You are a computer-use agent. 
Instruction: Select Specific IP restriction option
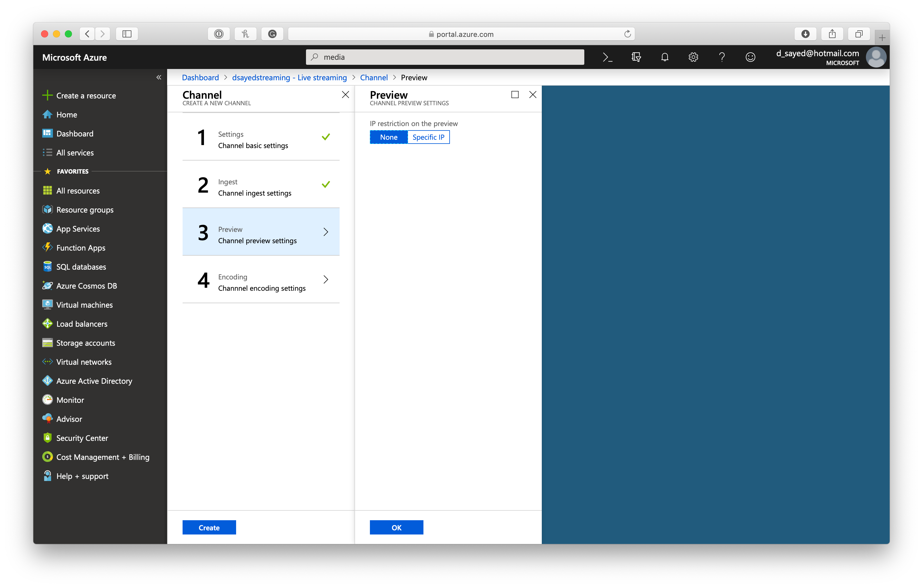(428, 137)
